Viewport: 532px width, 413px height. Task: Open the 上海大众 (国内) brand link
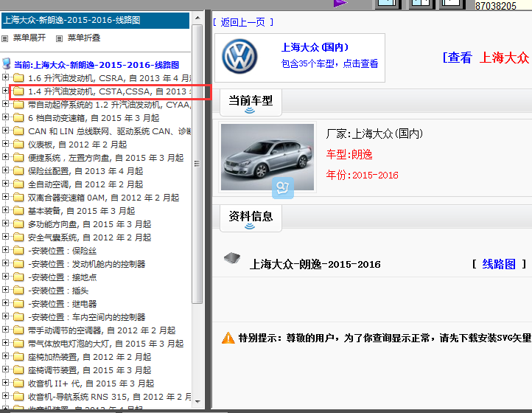(x=315, y=47)
